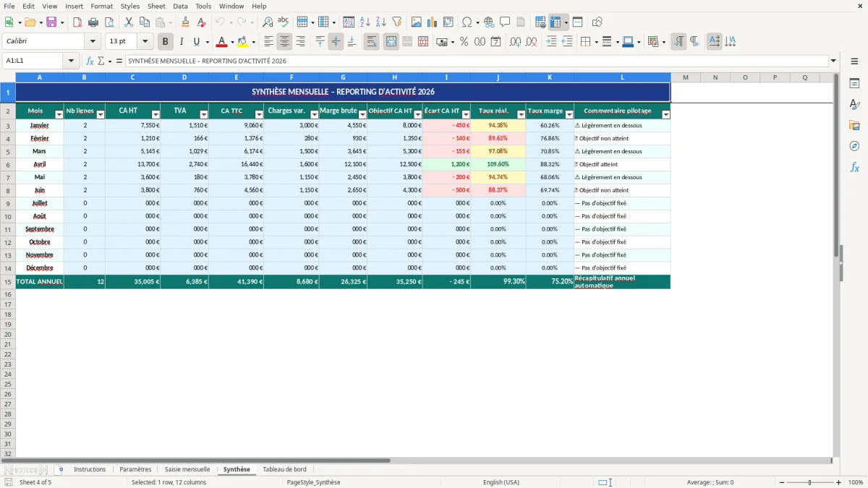Viewport: 868px width, 488px height.
Task: Open the Font Name dropdown
Action: 93,42
